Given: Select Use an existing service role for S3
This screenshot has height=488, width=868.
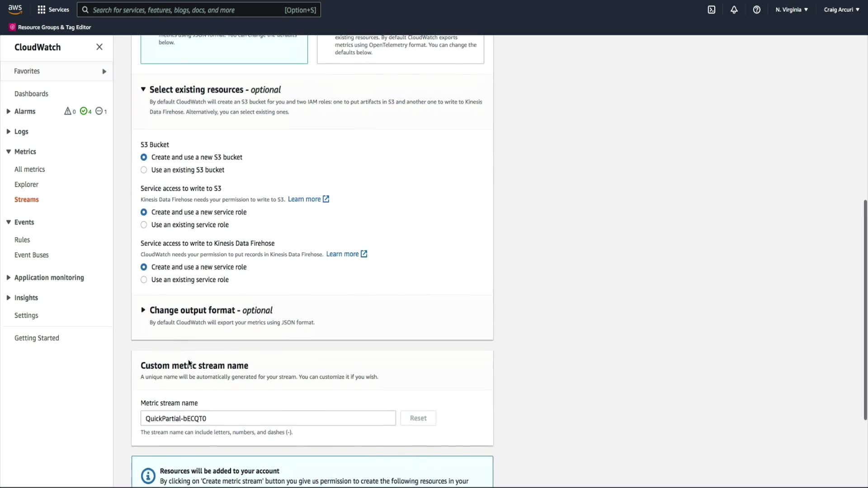Looking at the screenshot, I should [144, 225].
